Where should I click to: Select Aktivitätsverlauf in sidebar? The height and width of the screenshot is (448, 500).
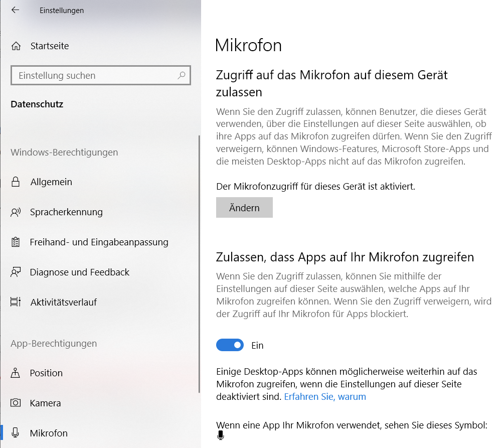(64, 302)
